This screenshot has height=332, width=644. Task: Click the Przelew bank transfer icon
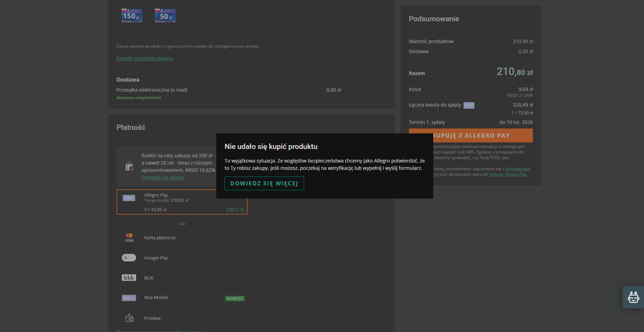129,318
